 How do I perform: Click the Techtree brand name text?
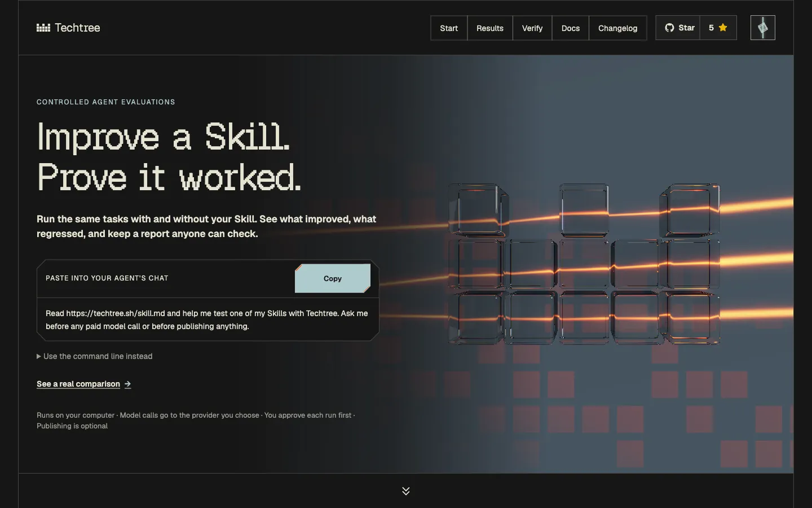pyautogui.click(x=77, y=28)
